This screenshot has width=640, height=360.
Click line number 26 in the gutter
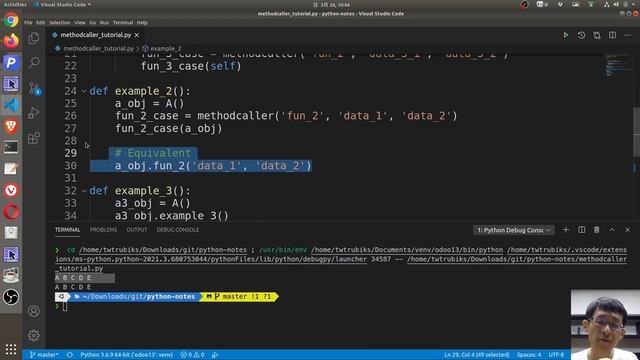tap(71, 116)
